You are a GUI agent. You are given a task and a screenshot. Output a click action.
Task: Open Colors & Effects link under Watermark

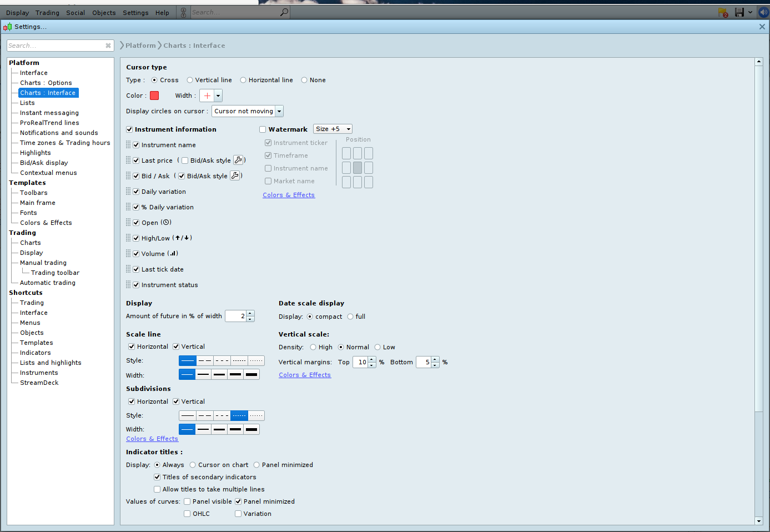click(x=289, y=195)
